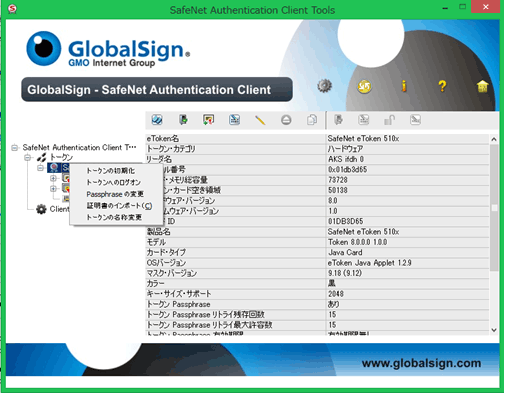Select the トークン tree label
The width and height of the screenshot is (505, 394).
click(x=61, y=157)
